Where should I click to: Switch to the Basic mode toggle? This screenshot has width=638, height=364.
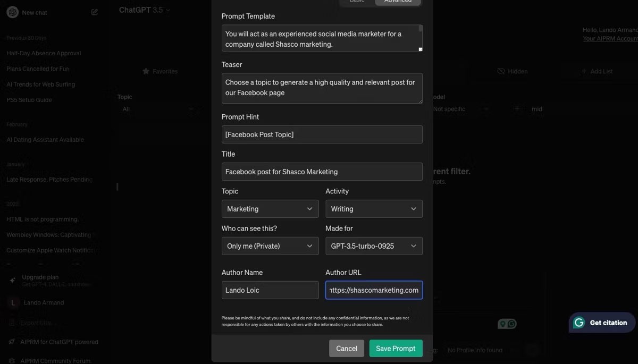[357, 2]
